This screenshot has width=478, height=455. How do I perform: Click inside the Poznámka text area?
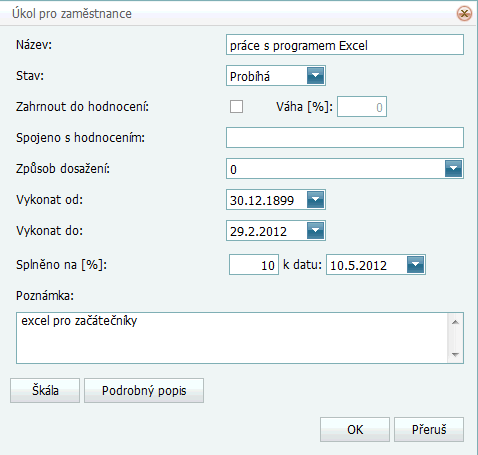(232, 338)
